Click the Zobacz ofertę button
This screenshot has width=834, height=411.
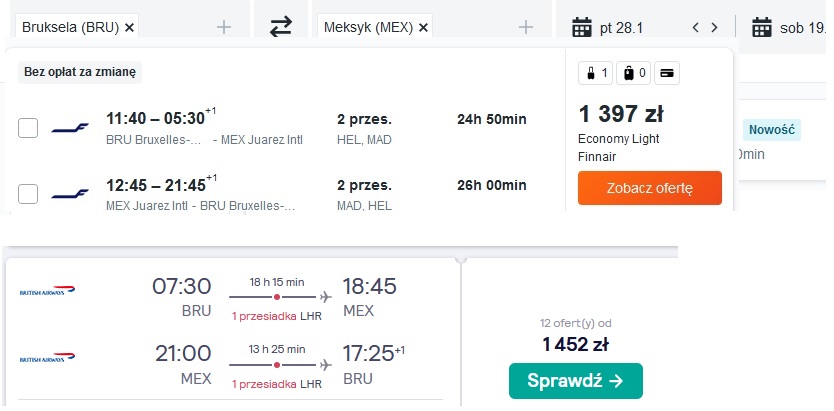(x=649, y=188)
